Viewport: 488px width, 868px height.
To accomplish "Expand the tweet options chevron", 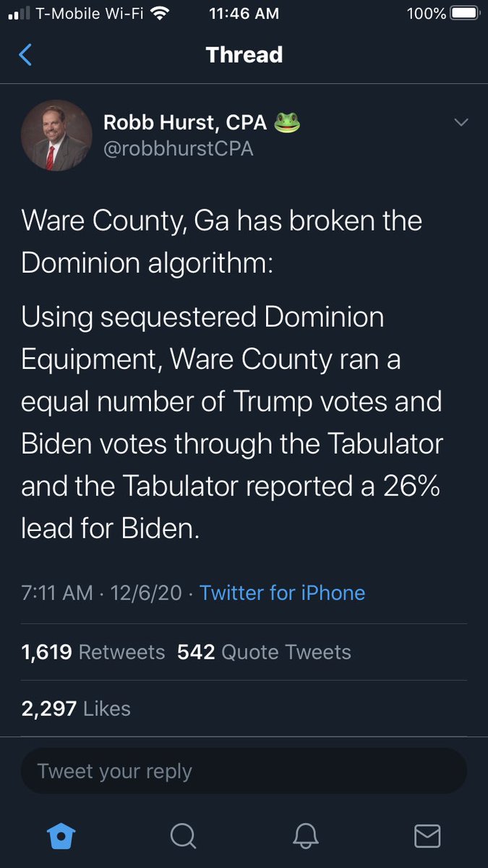I will coord(461,122).
